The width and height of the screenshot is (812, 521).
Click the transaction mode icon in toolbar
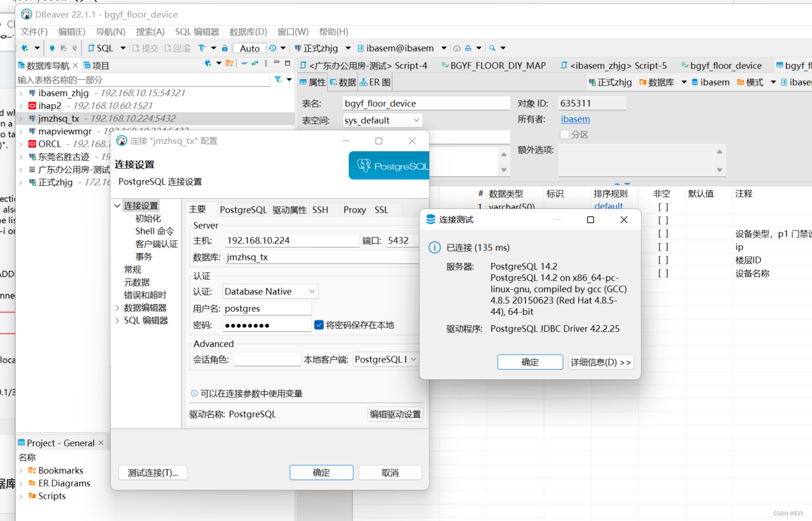click(202, 48)
